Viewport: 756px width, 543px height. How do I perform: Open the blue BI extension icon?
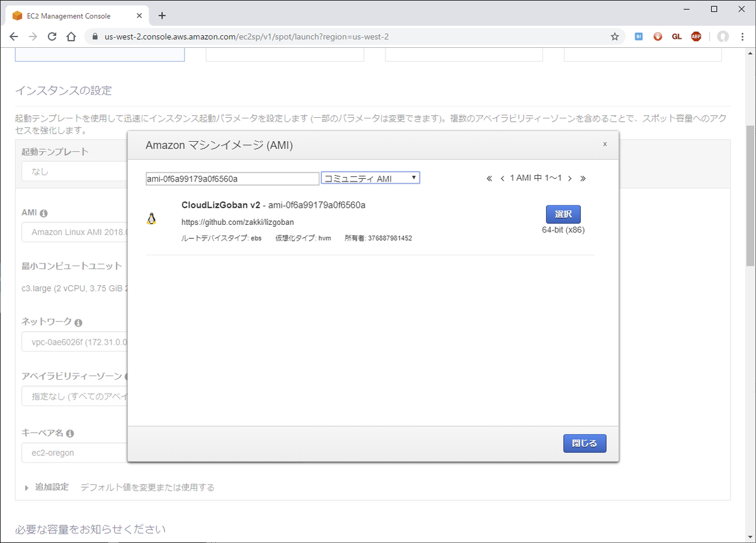pos(638,37)
